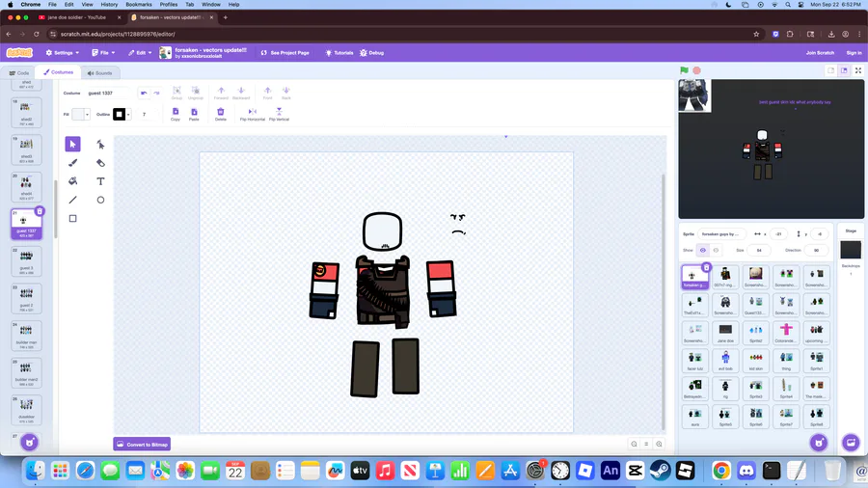Click the costume name field guest 1337

109,93
